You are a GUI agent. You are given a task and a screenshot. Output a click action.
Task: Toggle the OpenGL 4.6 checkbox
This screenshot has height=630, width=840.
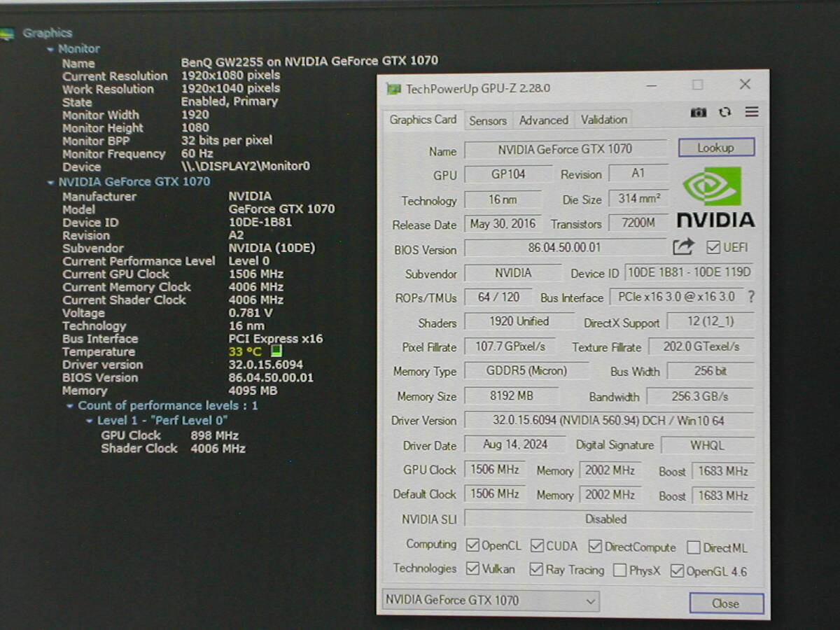coord(677,571)
